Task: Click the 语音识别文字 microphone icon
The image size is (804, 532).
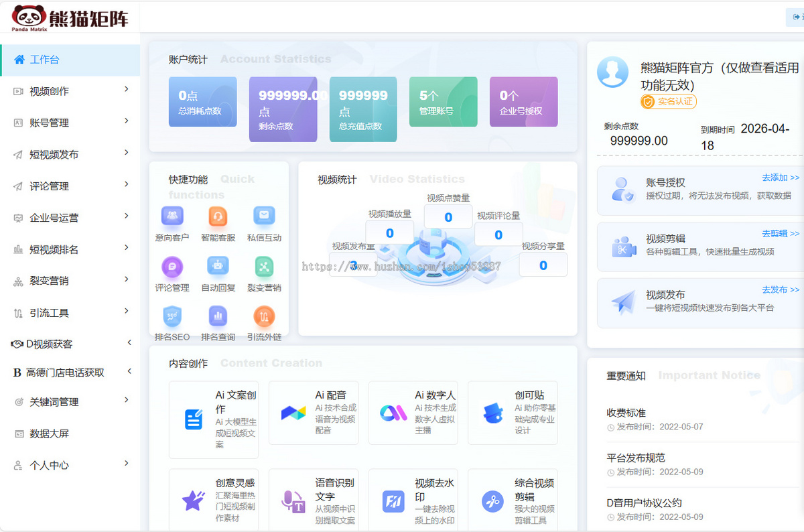Action: (x=293, y=501)
